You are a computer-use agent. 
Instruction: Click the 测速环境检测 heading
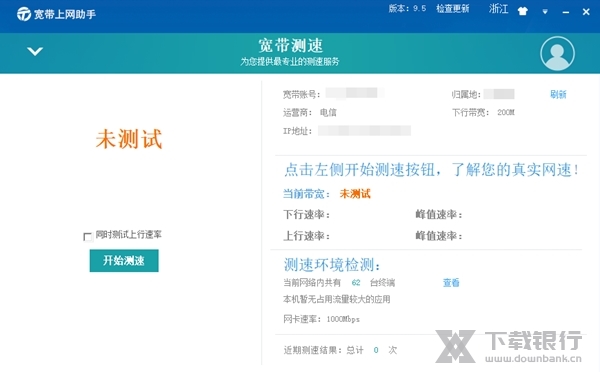point(332,265)
